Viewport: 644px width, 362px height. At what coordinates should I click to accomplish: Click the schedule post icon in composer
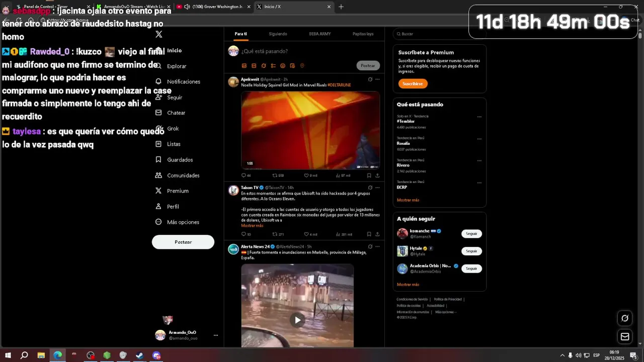tap(292, 66)
